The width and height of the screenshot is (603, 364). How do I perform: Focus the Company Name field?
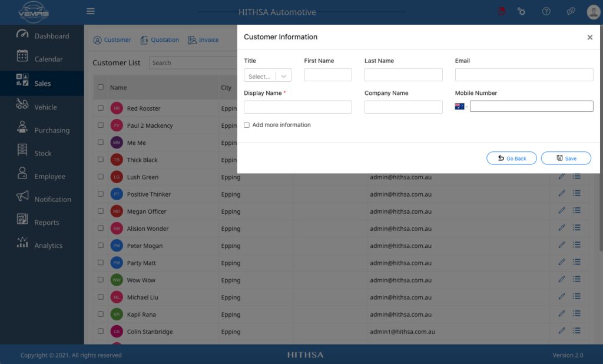[403, 107]
